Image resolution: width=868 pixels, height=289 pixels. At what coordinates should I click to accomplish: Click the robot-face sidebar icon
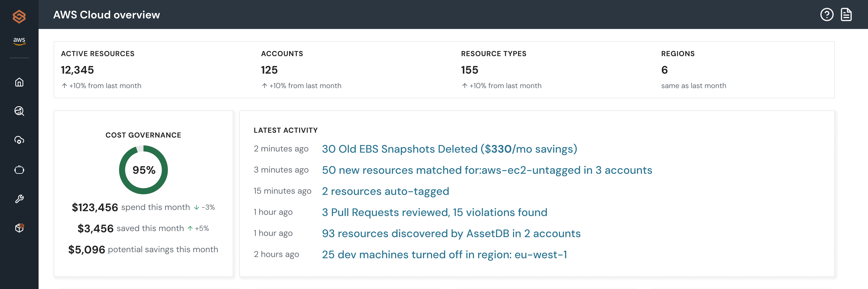pyautogui.click(x=19, y=170)
